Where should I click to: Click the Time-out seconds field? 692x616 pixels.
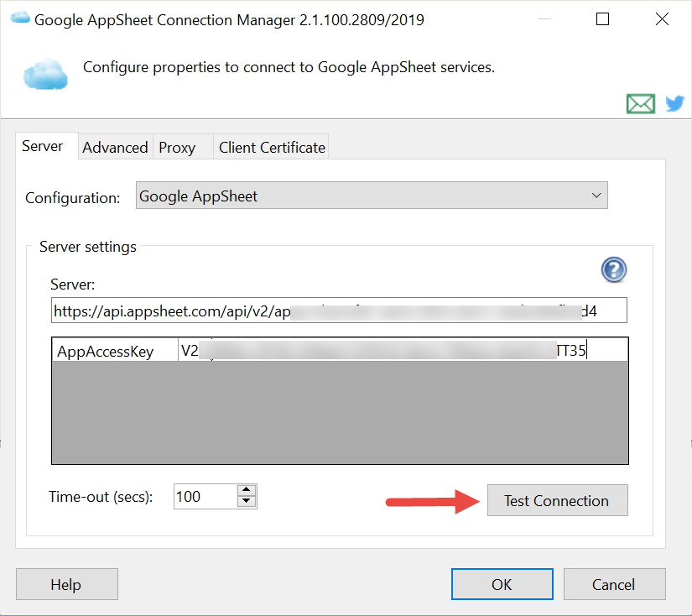pos(206,496)
